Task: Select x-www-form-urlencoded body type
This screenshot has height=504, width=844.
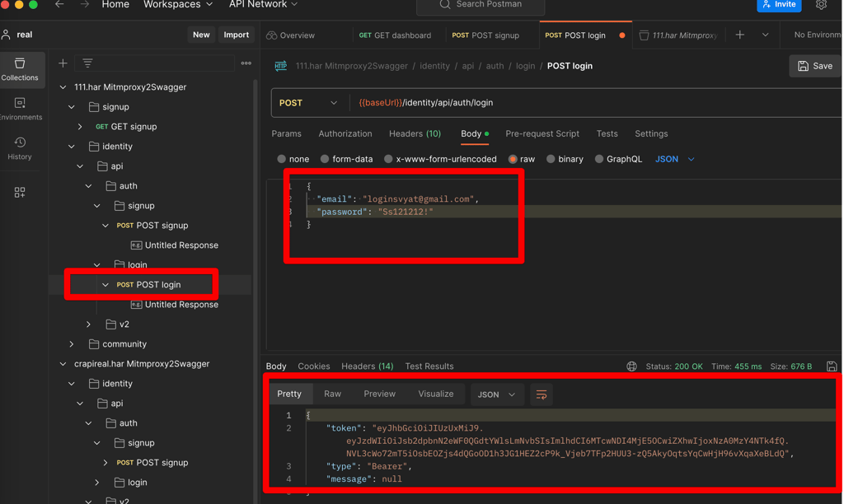Action: click(388, 159)
